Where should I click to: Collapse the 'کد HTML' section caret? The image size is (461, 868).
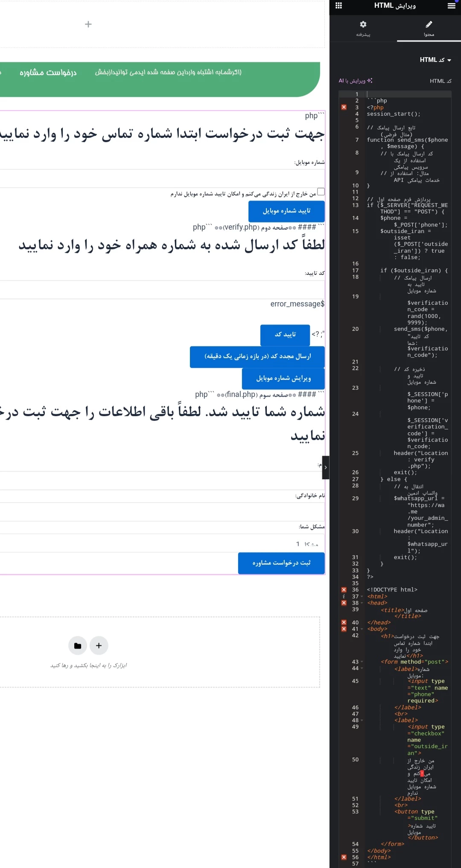tap(449, 60)
